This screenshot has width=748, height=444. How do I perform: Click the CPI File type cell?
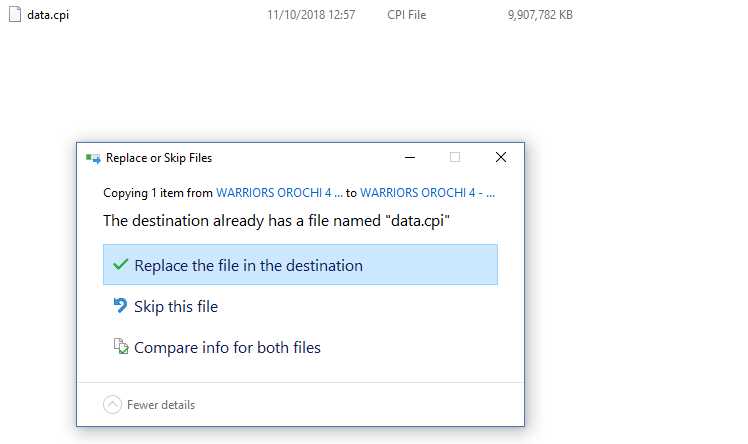pos(406,15)
